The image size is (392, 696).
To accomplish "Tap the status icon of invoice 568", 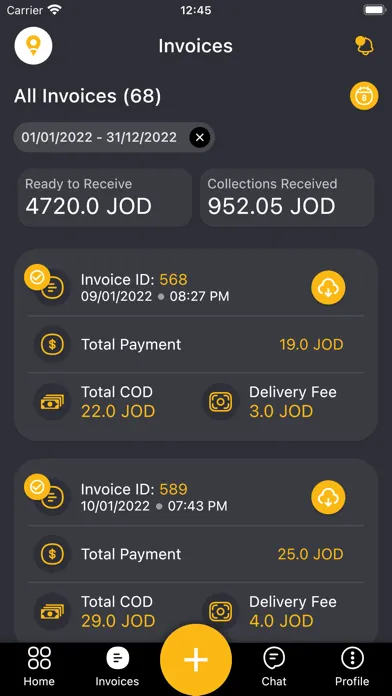I will pyautogui.click(x=46, y=284).
